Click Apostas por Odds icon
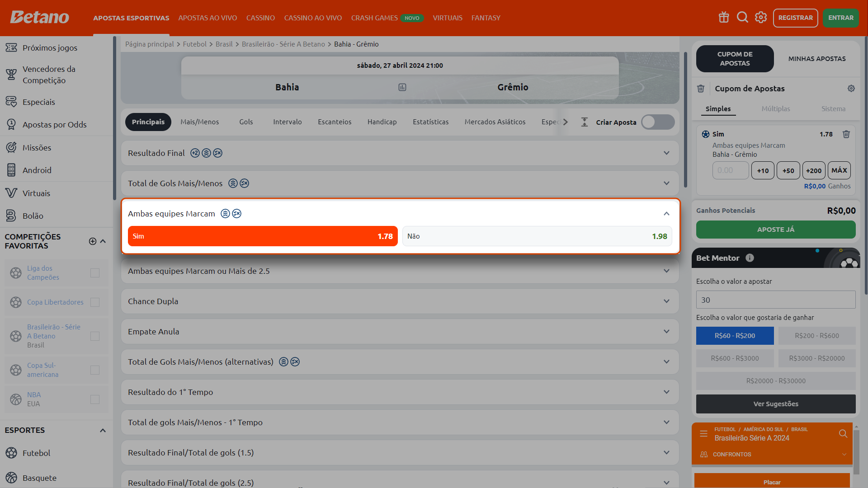Viewport: 868px width, 488px height. pos(11,124)
